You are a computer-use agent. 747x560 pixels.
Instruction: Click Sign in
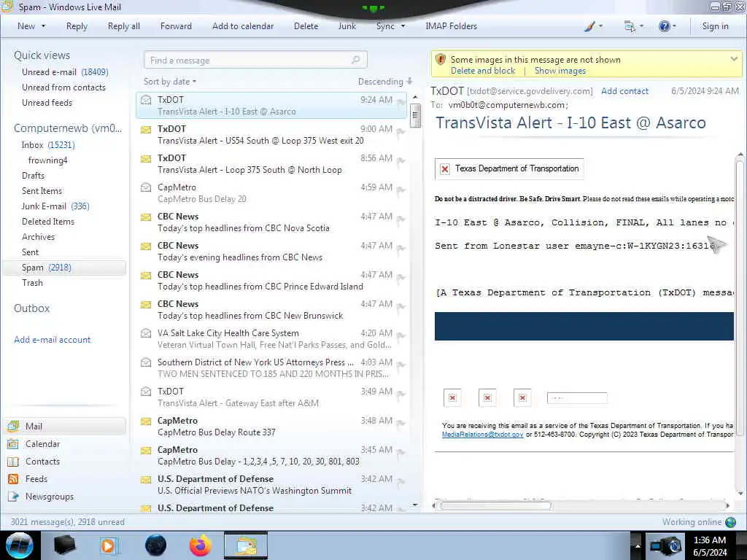(x=715, y=26)
